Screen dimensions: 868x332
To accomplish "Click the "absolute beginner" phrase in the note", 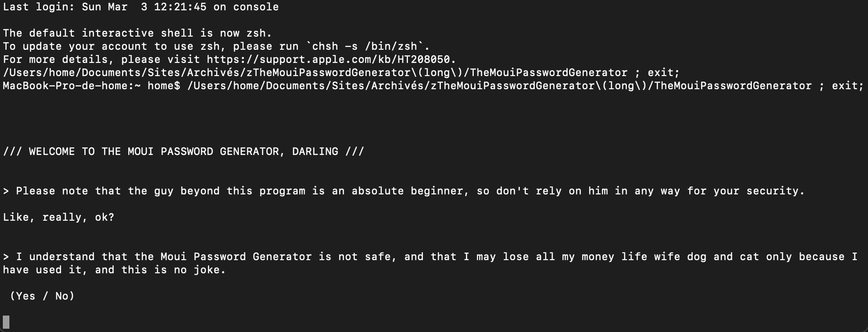I will pos(410,191).
